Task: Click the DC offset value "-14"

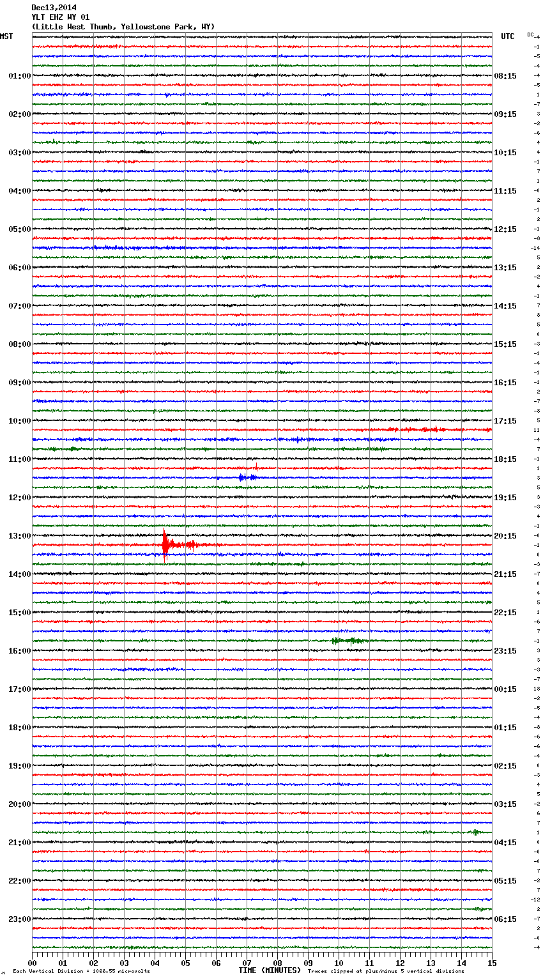Action: (x=535, y=248)
